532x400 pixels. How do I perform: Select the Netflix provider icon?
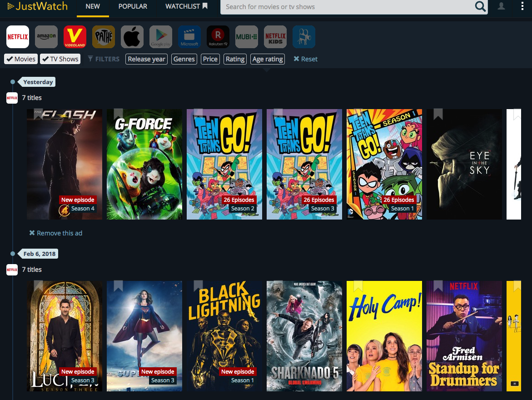click(x=18, y=37)
